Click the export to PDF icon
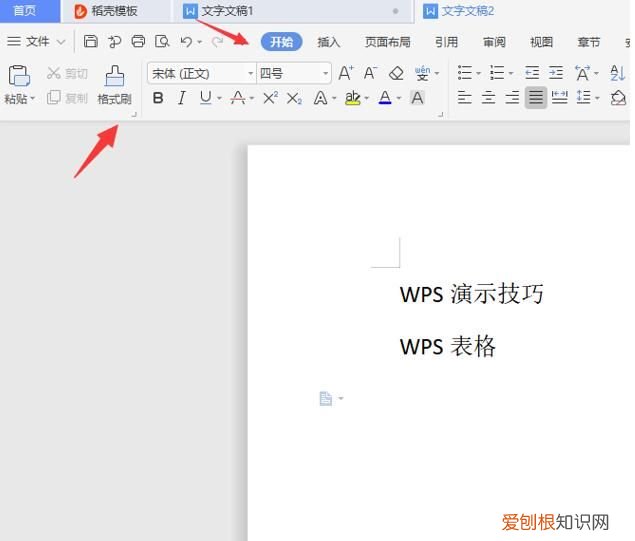The image size is (635, 541). [114, 41]
